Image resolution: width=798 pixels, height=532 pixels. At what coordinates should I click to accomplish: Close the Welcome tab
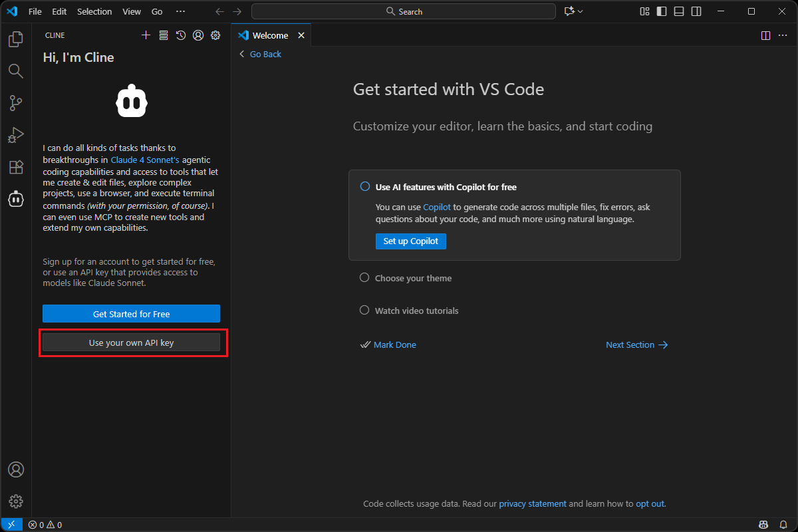[301, 35]
